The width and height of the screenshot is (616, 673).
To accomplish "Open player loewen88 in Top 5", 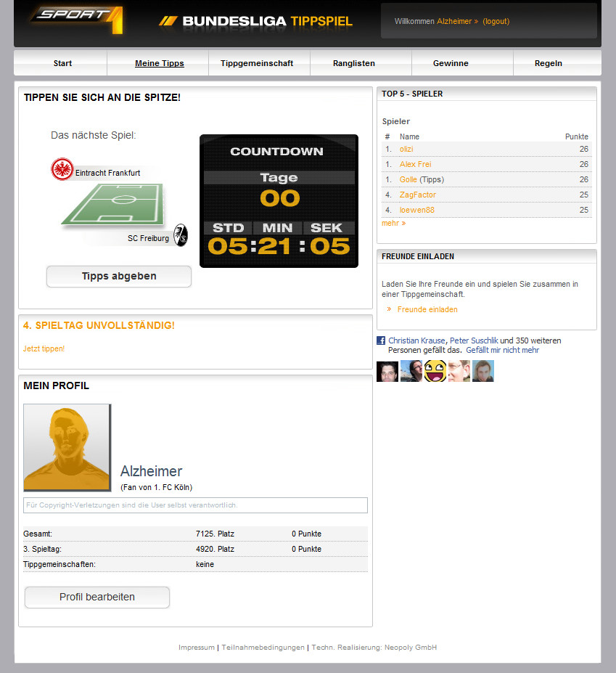I will [x=417, y=210].
